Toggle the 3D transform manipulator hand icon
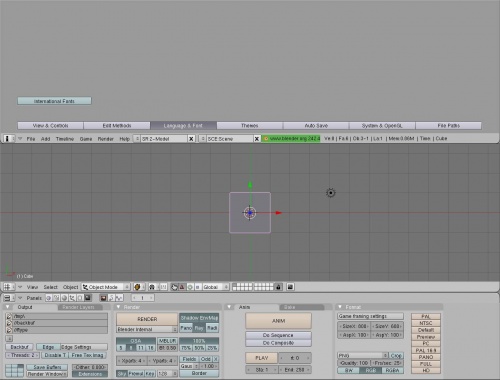The height and width of the screenshot is (380, 500). pyautogui.click(x=174, y=287)
